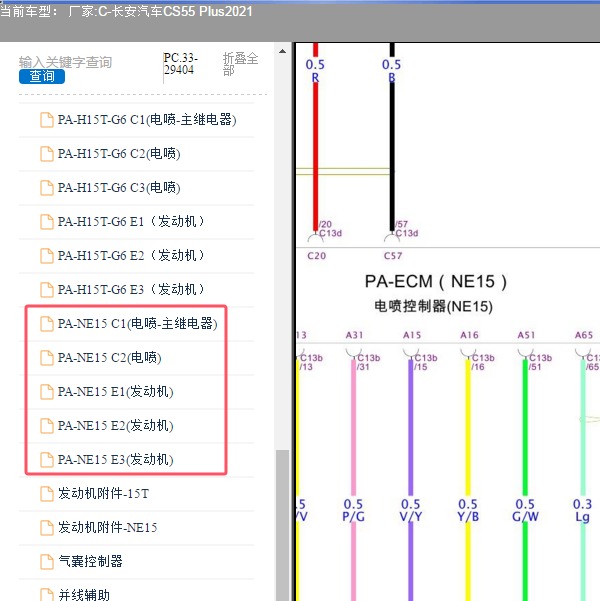This screenshot has width=600, height=601.
Task: Click document icon beside PA-NE15 E3
Action: (x=47, y=460)
